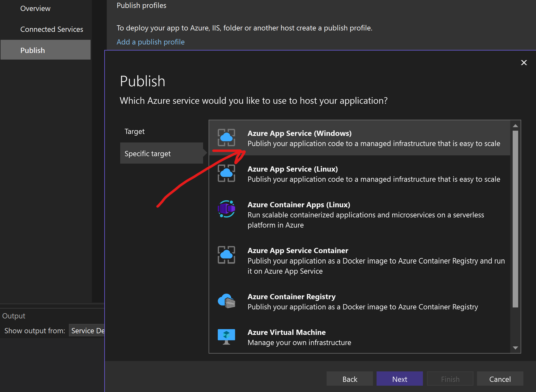The height and width of the screenshot is (392, 536).
Task: Select Azure App Service (Linux) title
Action: (x=293, y=169)
